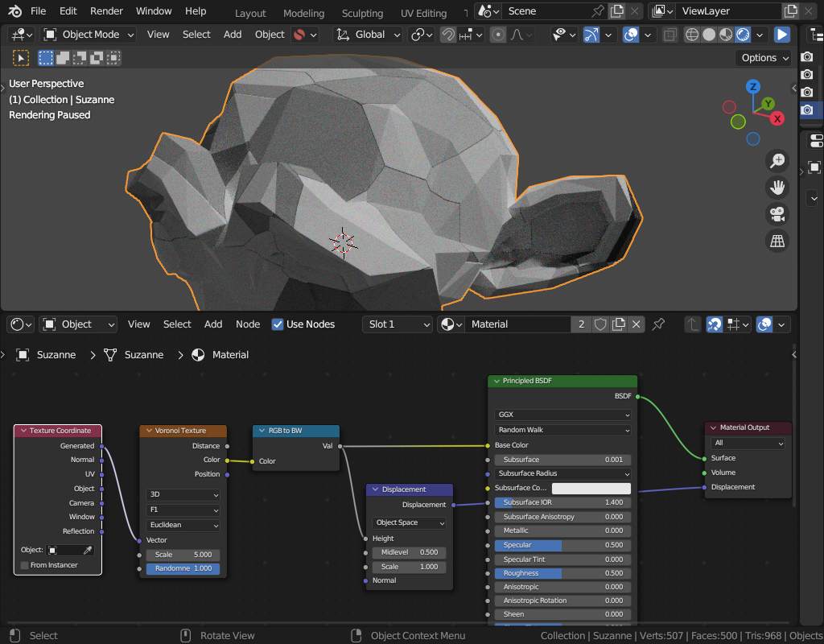Switch to the UV Editing workspace tab

(423, 13)
